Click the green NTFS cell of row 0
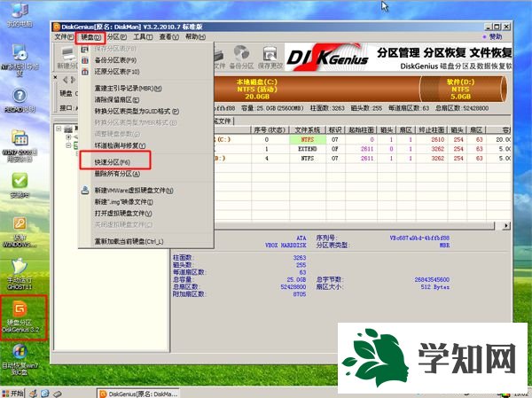532x398 pixels. click(x=308, y=139)
